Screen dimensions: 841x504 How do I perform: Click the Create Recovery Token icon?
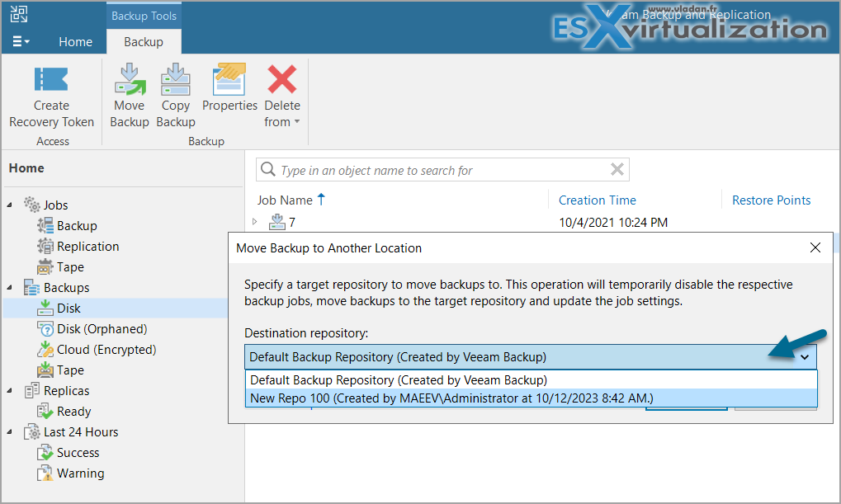tap(51, 79)
